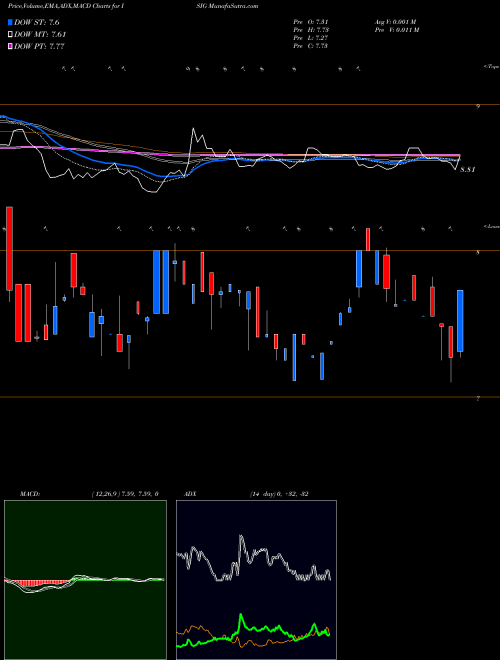Screen dimensions: 500x660
Task: Select the 'DOW MT: 7.61' legend text
Action: pos(40,35)
